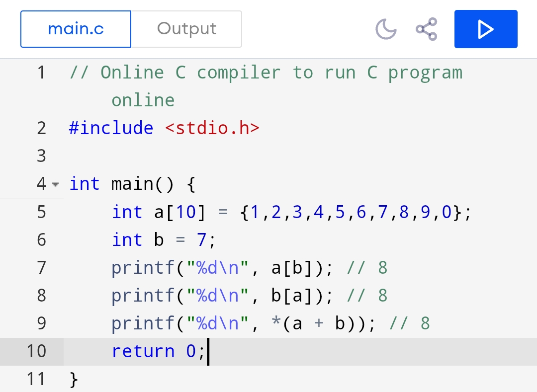
Task: Select the main.c tab
Action: tap(76, 29)
